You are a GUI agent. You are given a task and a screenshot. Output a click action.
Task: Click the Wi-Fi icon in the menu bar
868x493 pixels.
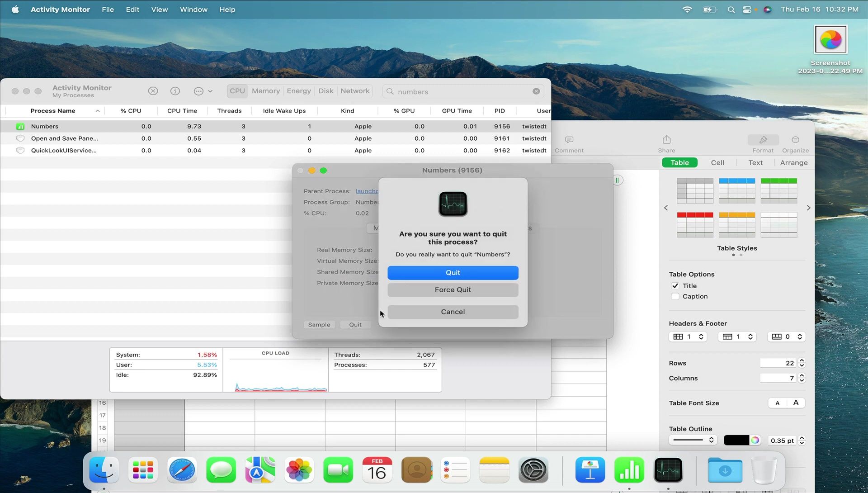click(x=687, y=9)
